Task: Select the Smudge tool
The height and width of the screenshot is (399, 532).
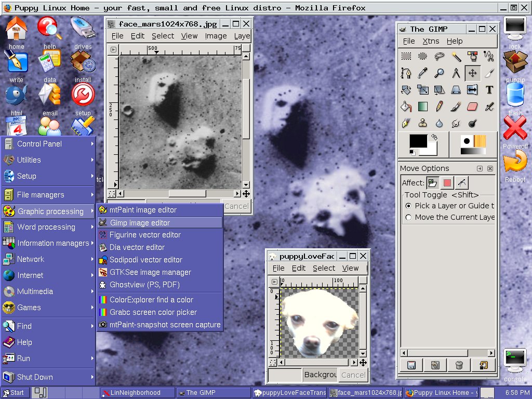Action: click(456, 123)
